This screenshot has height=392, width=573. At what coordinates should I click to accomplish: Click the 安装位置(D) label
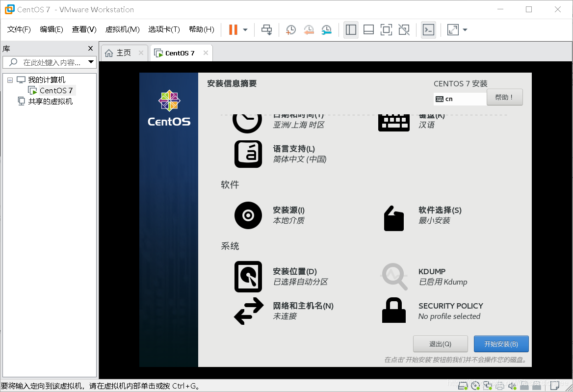(x=295, y=271)
